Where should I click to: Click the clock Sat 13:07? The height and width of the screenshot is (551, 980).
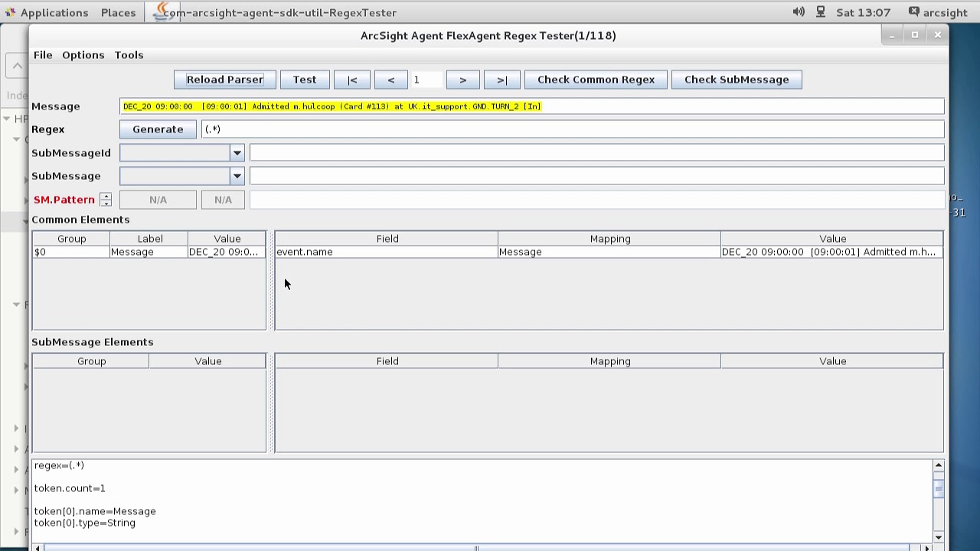[x=864, y=12]
